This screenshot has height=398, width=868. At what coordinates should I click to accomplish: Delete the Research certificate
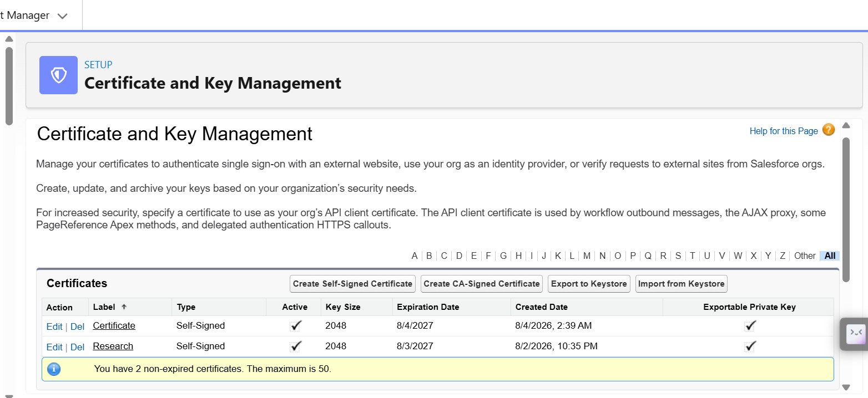coord(77,347)
